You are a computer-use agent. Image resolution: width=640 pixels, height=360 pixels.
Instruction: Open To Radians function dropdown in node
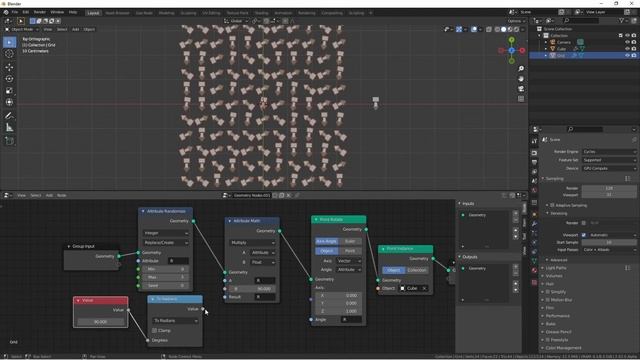pos(176,321)
